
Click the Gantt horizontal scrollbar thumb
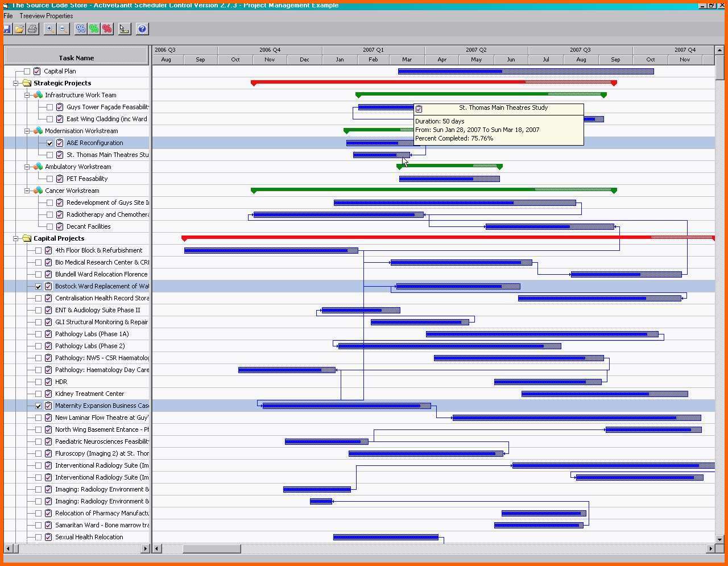click(212, 549)
